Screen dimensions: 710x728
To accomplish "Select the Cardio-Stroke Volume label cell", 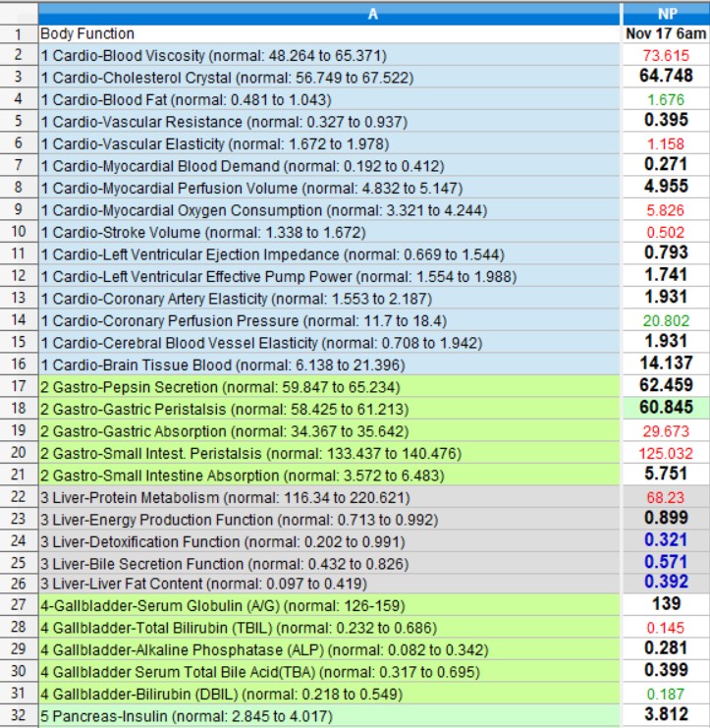I will 329,232.
